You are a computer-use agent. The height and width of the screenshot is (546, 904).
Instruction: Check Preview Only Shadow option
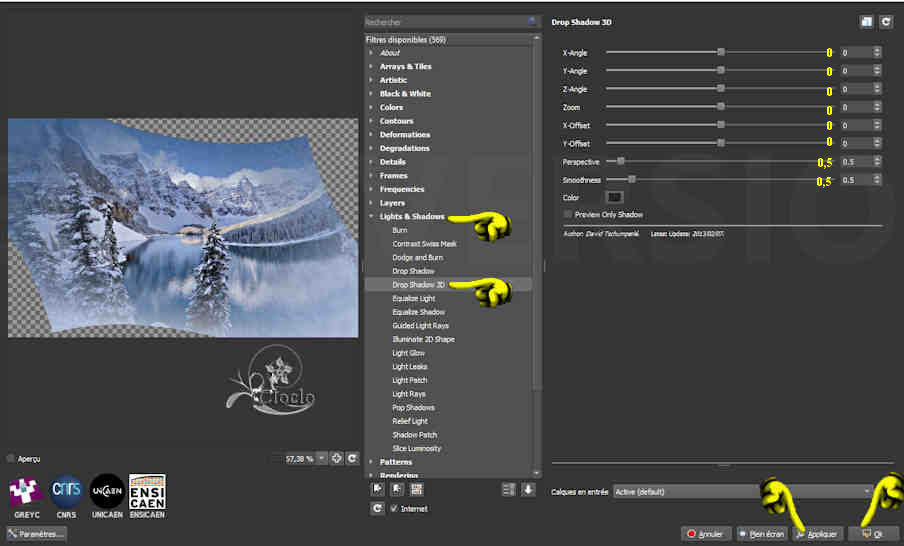568,214
